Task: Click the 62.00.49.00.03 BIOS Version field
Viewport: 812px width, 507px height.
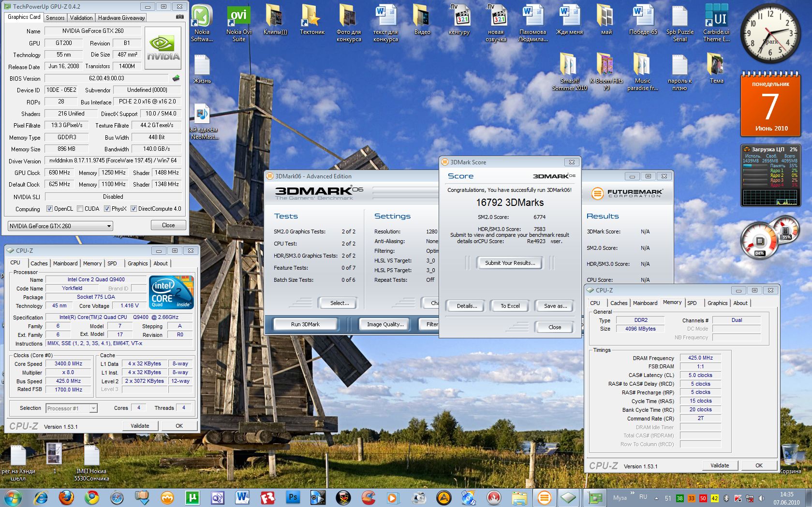Action: (x=106, y=78)
